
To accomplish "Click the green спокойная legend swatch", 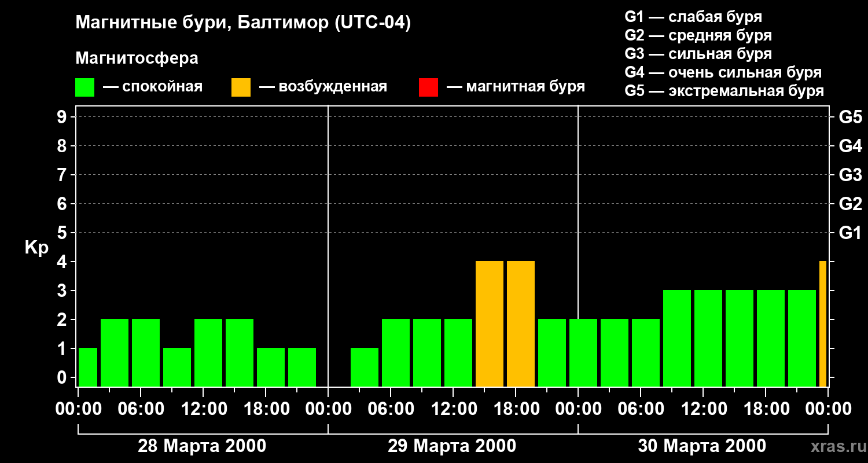I will [85, 87].
